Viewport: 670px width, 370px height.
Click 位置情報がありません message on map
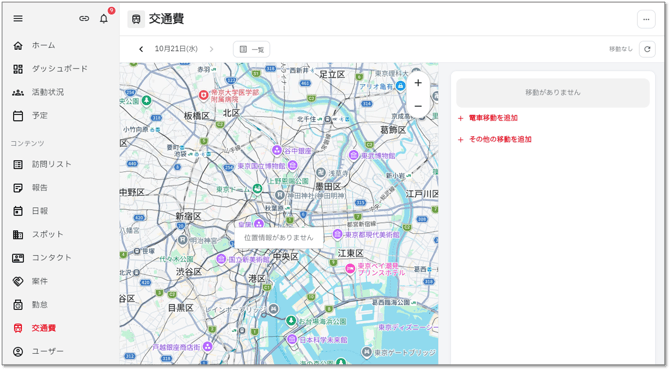click(x=279, y=238)
